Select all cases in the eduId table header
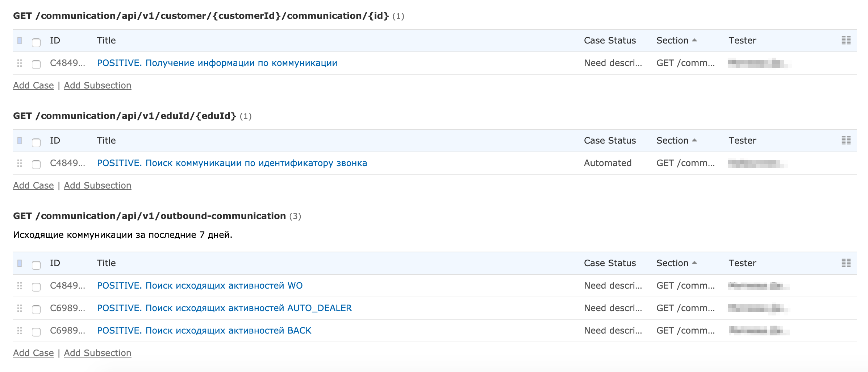 pos(36,142)
